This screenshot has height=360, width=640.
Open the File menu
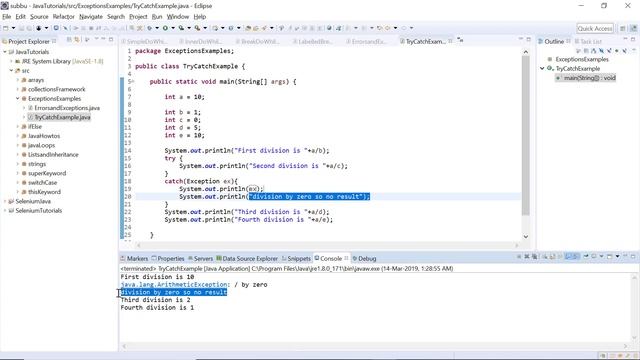point(7,17)
